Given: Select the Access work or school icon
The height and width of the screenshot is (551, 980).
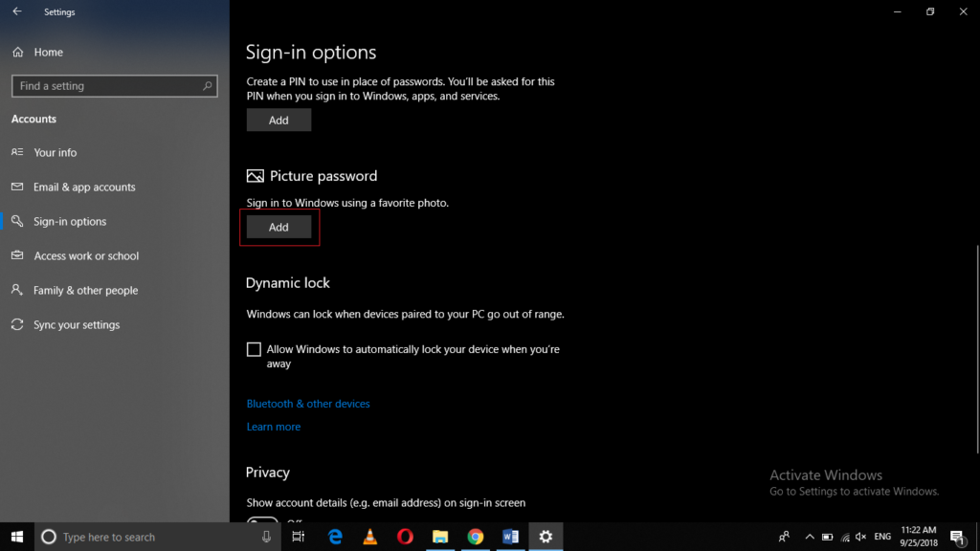Looking at the screenshot, I should point(16,255).
